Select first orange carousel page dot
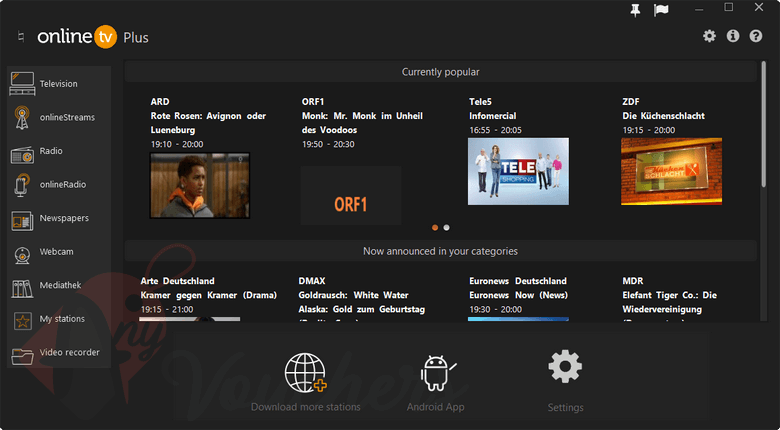The image size is (780, 430). click(435, 227)
